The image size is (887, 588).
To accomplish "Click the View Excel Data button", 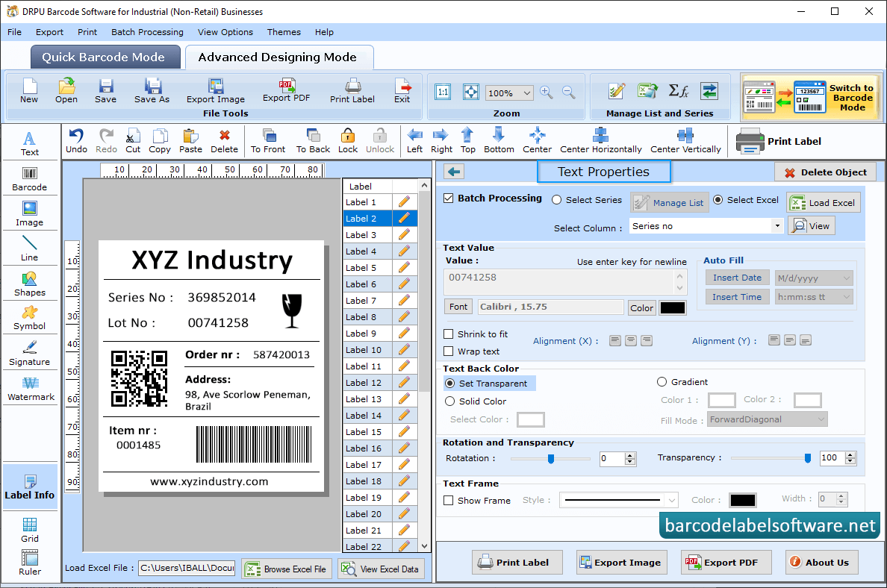I will tap(381, 569).
